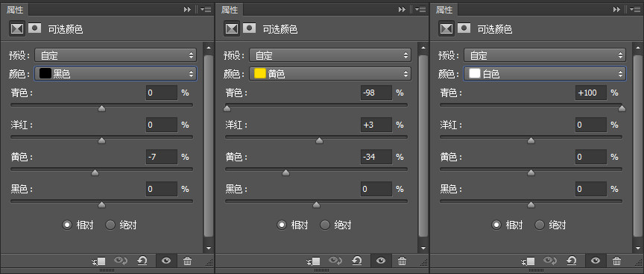Select 属性 tab of Black (黑色) panel
644x274 pixels.
(x=15, y=10)
